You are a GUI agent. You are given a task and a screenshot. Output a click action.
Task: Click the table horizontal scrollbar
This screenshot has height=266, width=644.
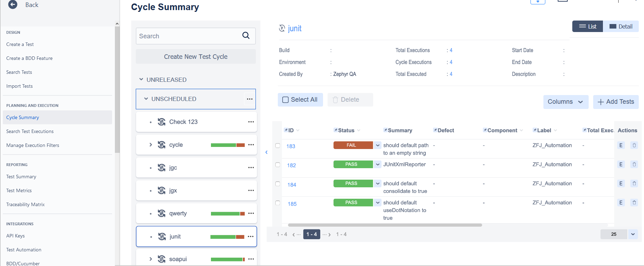[385, 225]
